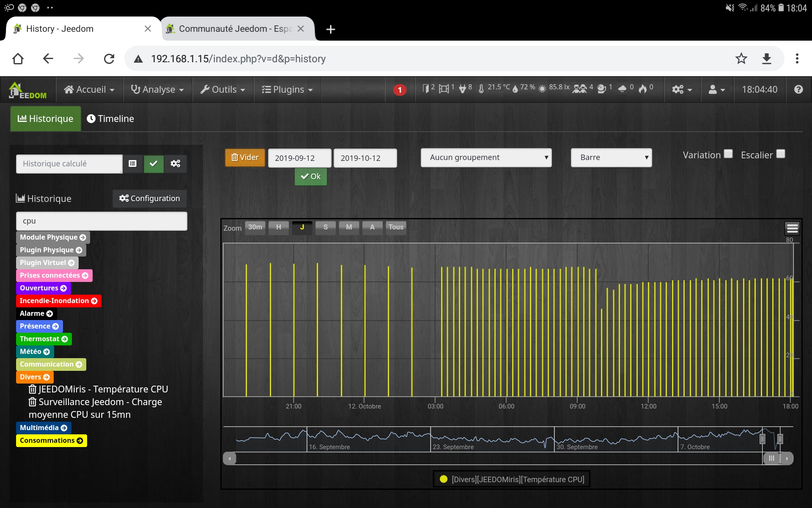812x508 pixels.
Task: Delete JEEDOMiris Température CPU history trash icon
Action: [32, 389]
